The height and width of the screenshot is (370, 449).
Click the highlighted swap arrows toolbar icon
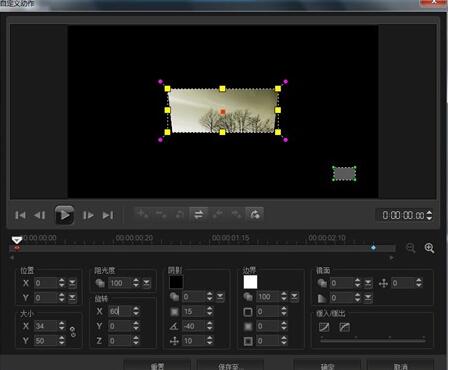pyautogui.click(x=199, y=214)
